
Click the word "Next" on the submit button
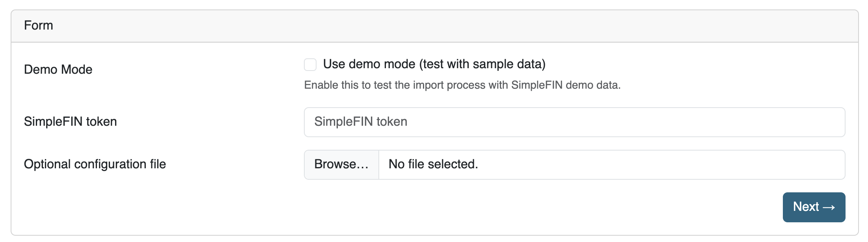point(806,207)
